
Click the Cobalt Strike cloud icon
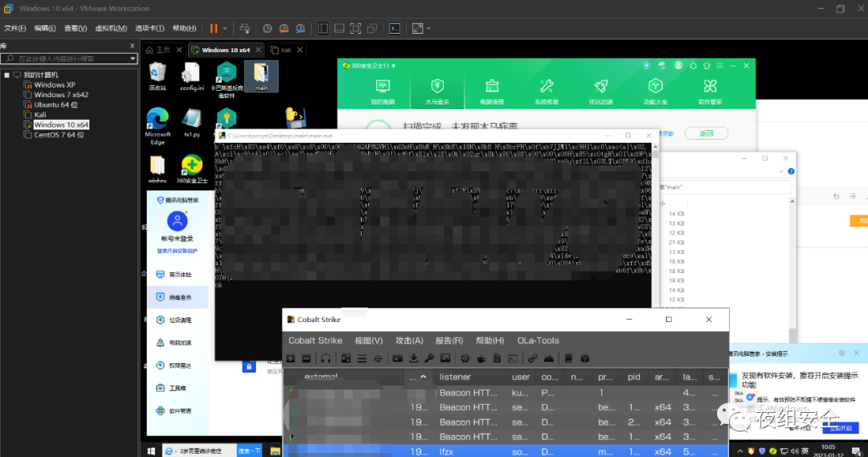coord(549,358)
